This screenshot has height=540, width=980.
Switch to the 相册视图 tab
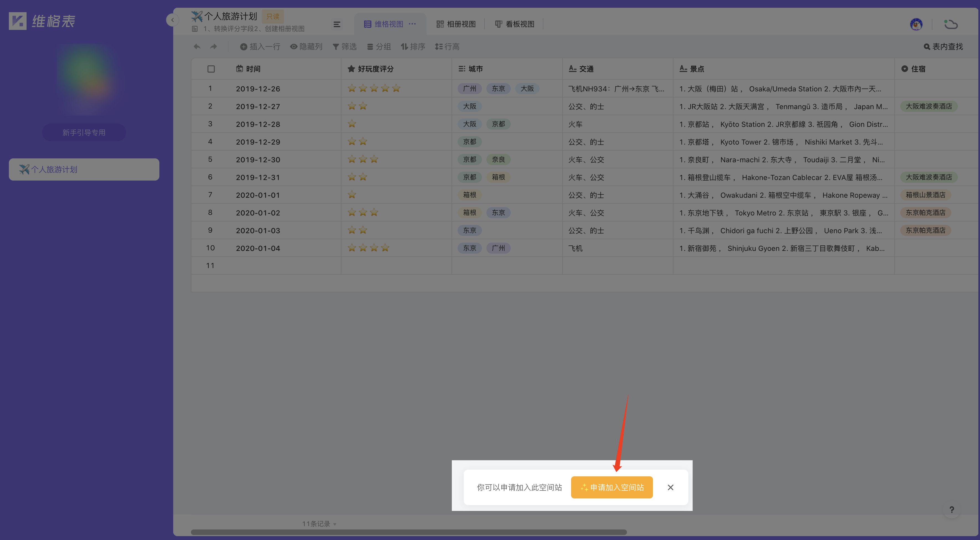[456, 24]
